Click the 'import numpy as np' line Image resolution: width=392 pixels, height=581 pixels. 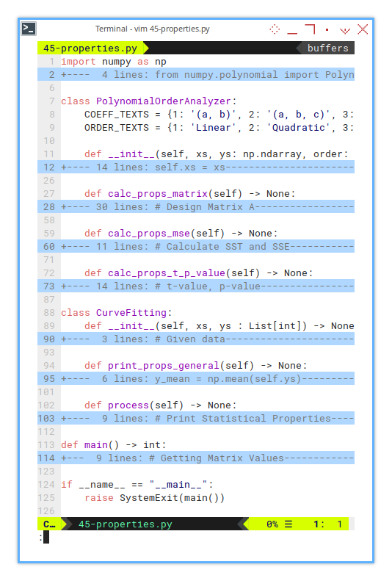click(114, 62)
